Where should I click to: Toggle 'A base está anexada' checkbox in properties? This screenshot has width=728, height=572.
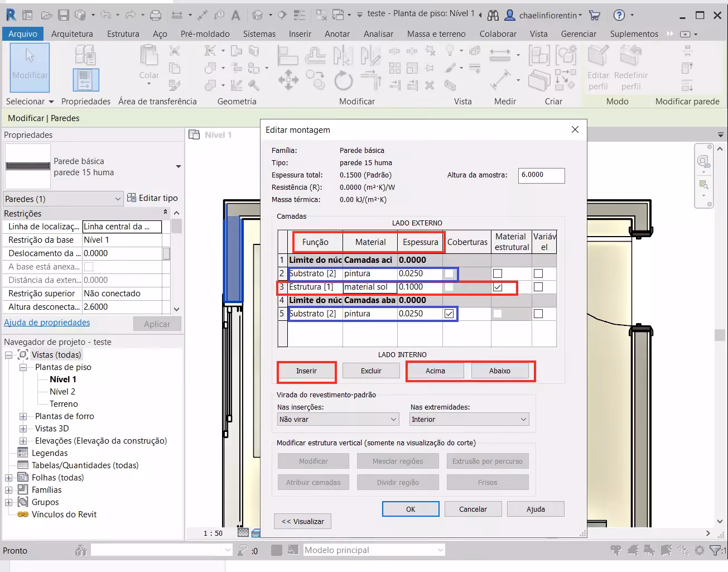pos(88,267)
